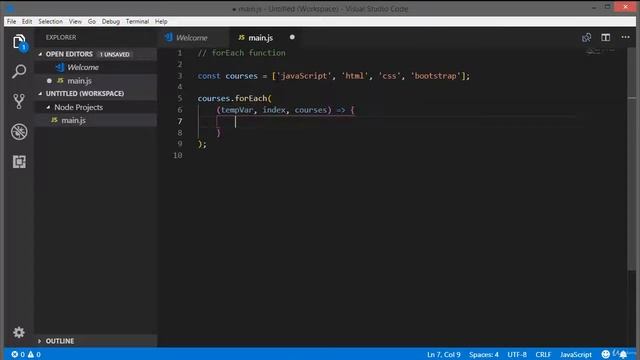640x360 pixels.
Task: Switch to the main.js editor tab
Action: pyautogui.click(x=265, y=38)
